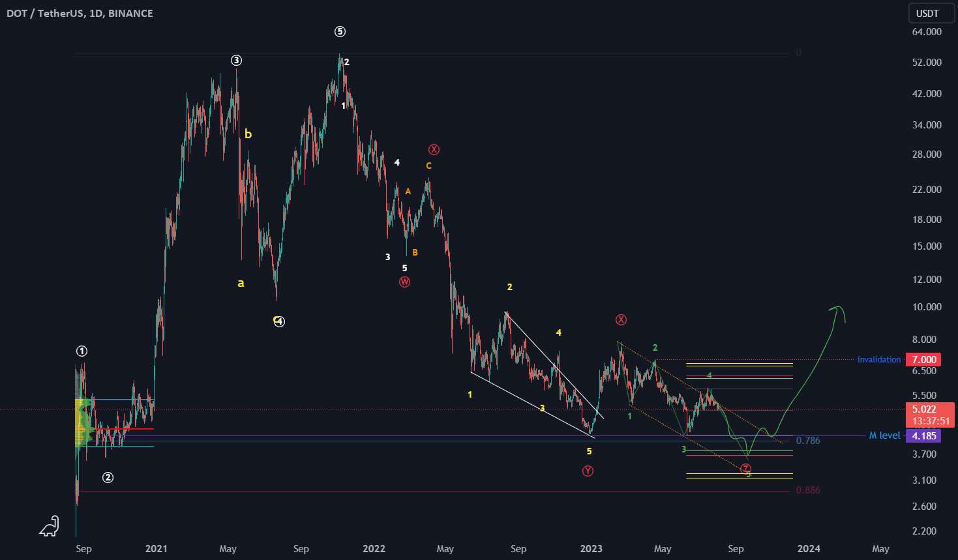Click the 42.000 price axis label
The height and width of the screenshot is (560, 958).
click(927, 94)
